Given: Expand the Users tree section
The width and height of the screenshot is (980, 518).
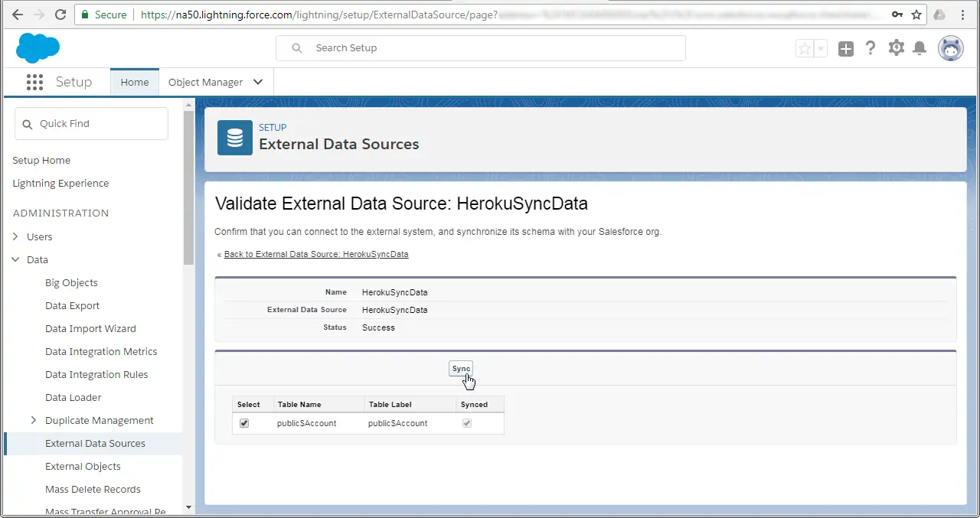Looking at the screenshot, I should tap(16, 236).
